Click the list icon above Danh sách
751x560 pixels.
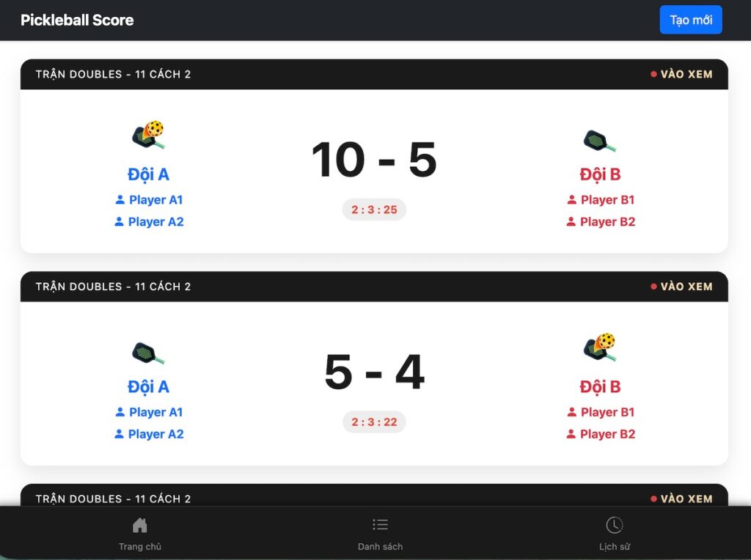(x=380, y=525)
